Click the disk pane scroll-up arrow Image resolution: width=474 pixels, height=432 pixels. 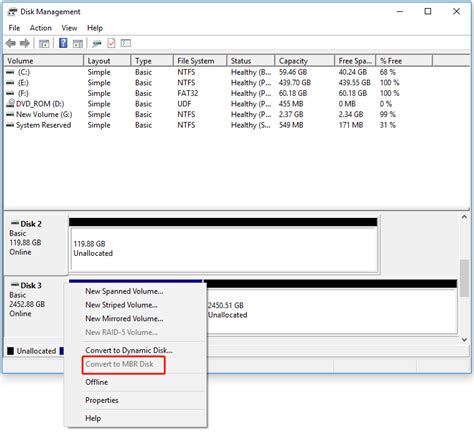464,217
